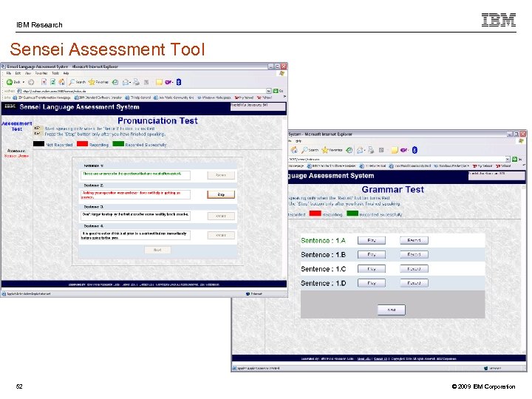Click Stop button for Pronunciation Sentence 2
The width and height of the screenshot is (532, 399).
(221, 194)
